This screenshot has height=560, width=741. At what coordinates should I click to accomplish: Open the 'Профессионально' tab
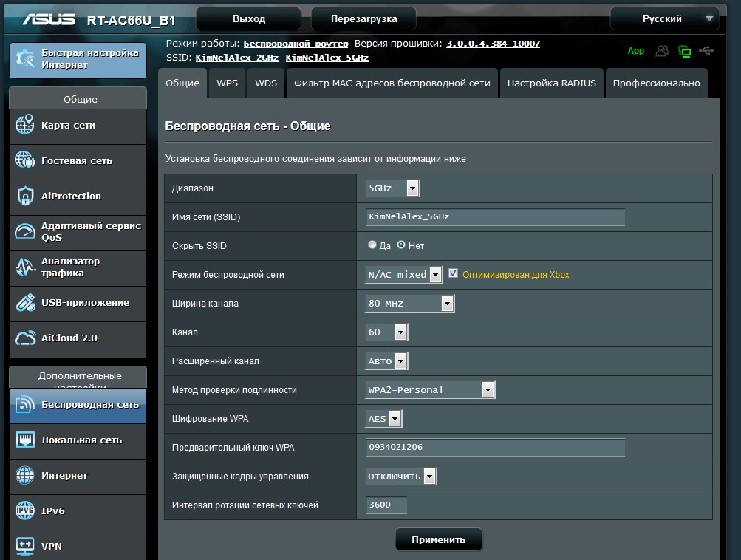pyautogui.click(x=656, y=83)
